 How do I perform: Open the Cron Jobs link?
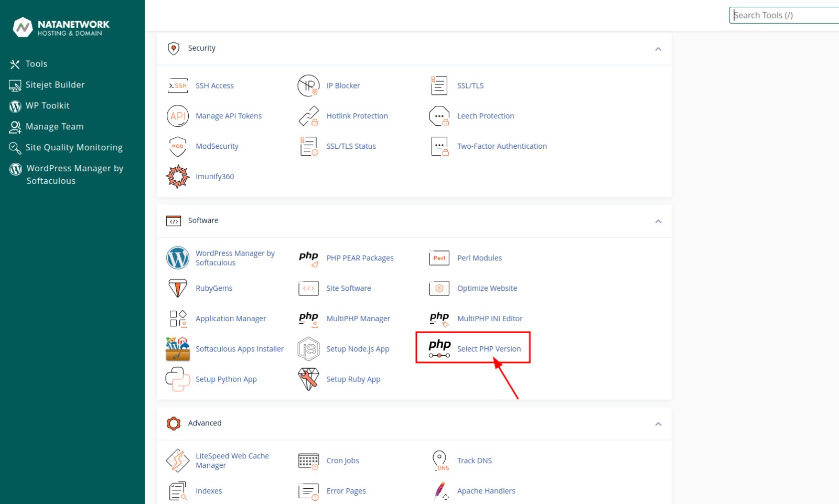click(342, 461)
